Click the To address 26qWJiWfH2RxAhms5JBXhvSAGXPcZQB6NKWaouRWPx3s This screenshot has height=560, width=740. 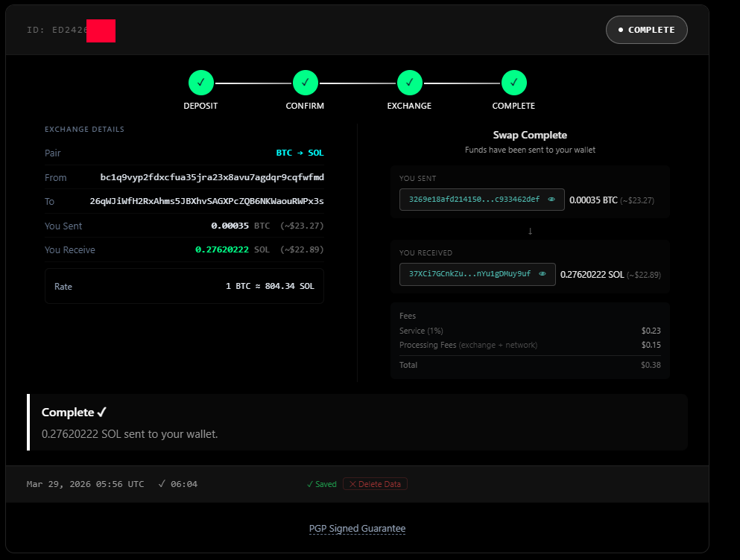206,201
